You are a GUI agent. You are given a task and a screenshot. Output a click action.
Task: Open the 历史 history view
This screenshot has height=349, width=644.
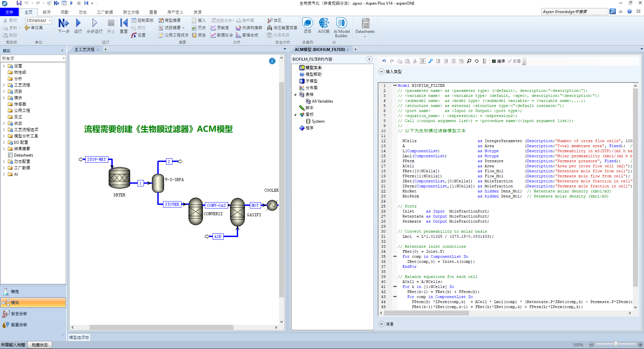coord(199,28)
